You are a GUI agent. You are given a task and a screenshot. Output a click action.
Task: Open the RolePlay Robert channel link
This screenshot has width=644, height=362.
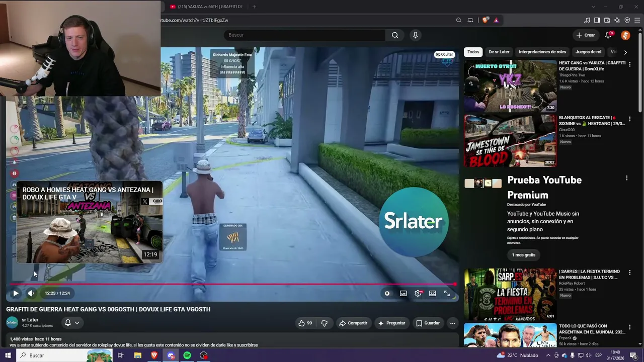572,284
